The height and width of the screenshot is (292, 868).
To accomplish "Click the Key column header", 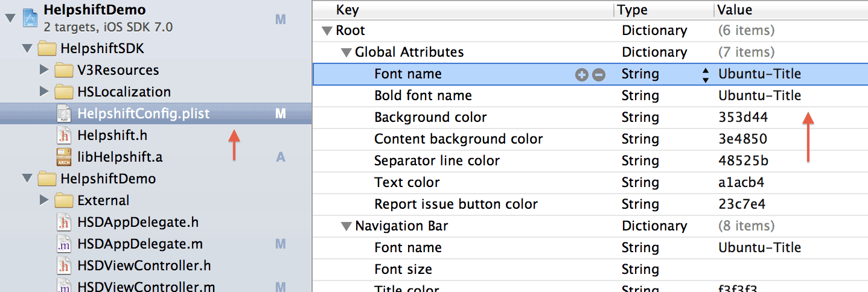I will click(347, 10).
